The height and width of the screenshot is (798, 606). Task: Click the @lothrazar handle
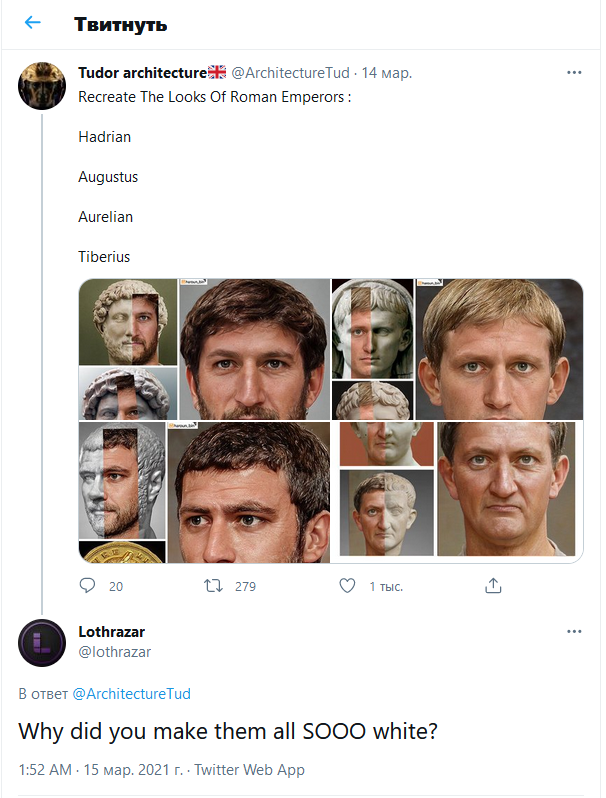(114, 652)
